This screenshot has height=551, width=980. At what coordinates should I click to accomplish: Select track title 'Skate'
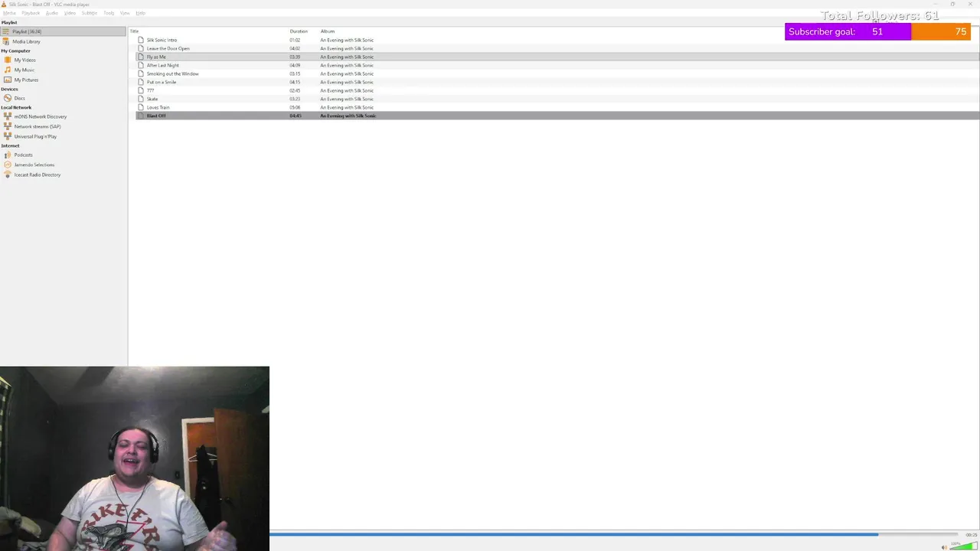tap(152, 99)
